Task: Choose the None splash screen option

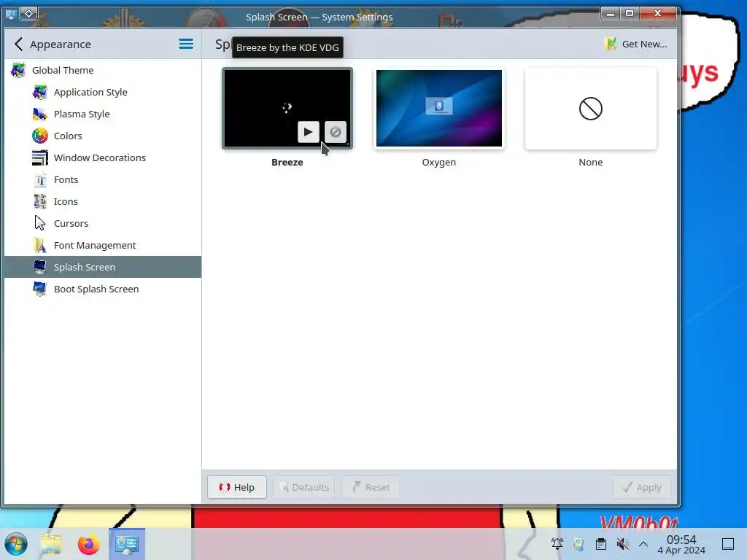Action: coord(591,109)
